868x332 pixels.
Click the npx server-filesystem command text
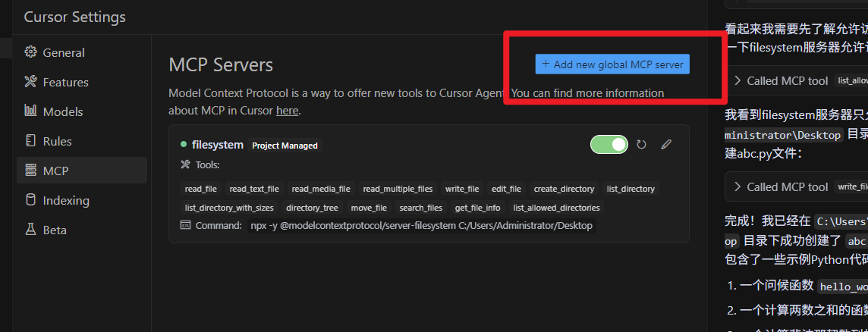point(422,226)
